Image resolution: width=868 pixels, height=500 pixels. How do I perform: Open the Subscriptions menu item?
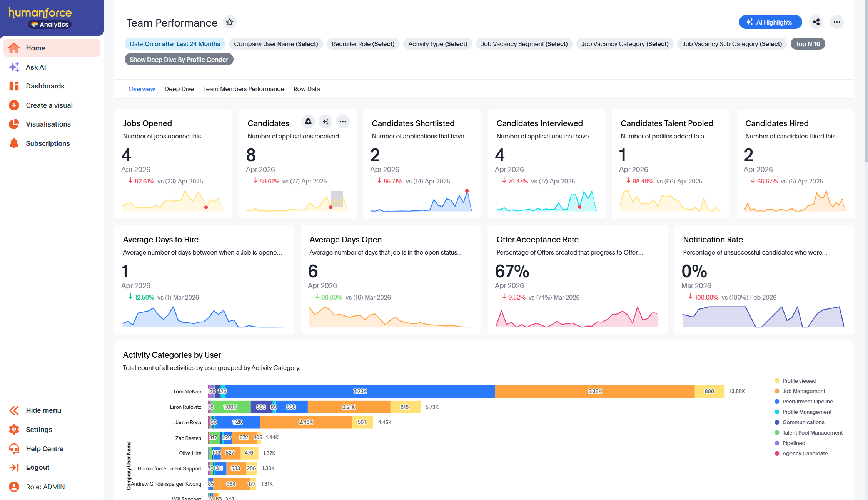click(x=52, y=143)
